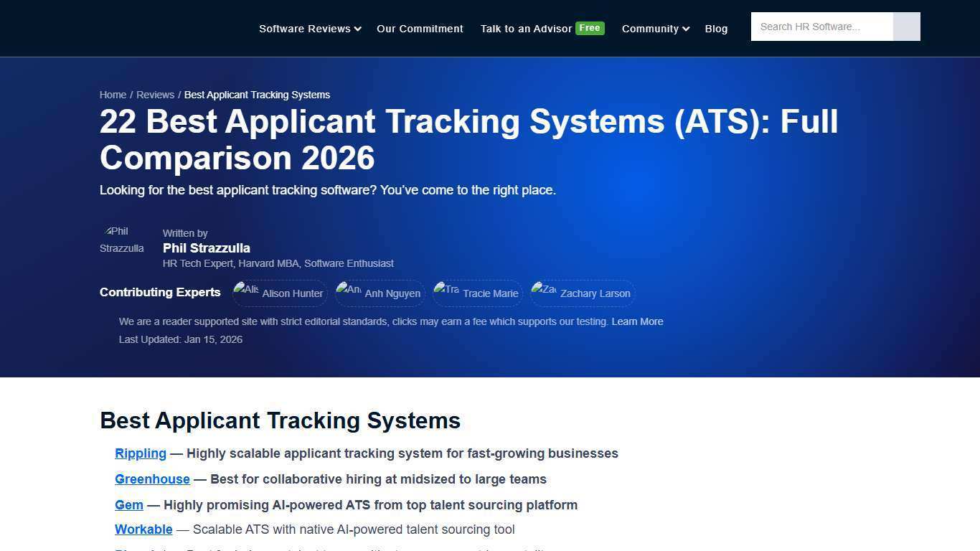Open the Rippling review link

coord(141,453)
